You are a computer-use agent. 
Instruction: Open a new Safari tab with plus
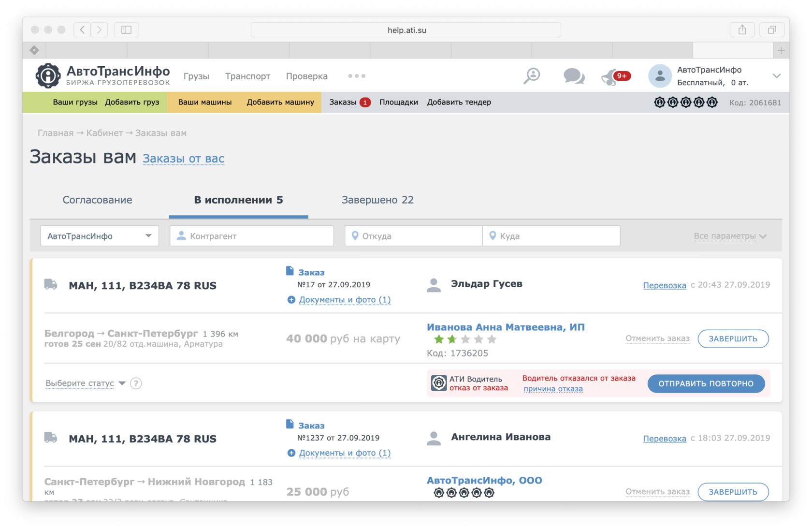point(781,50)
